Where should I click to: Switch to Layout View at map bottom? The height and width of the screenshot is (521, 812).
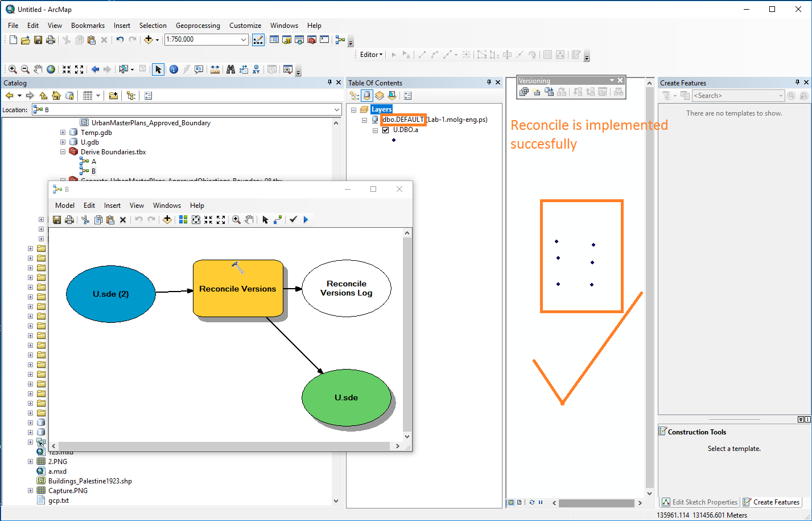point(519,502)
